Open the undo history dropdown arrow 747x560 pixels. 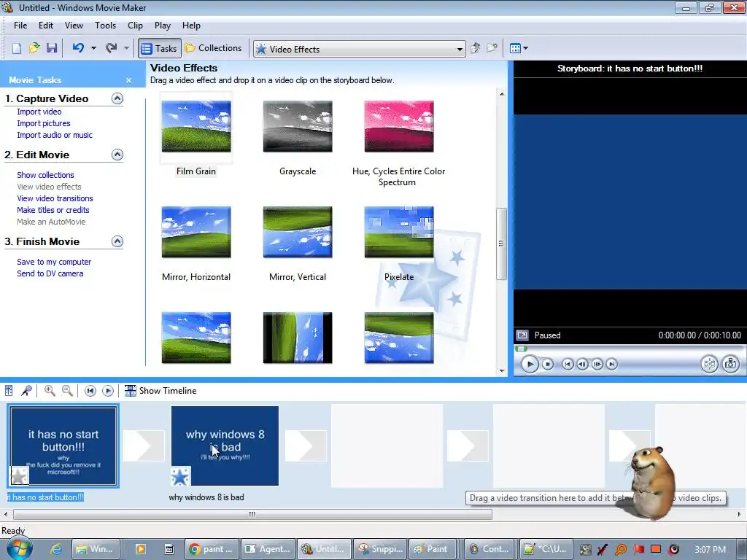coord(93,48)
